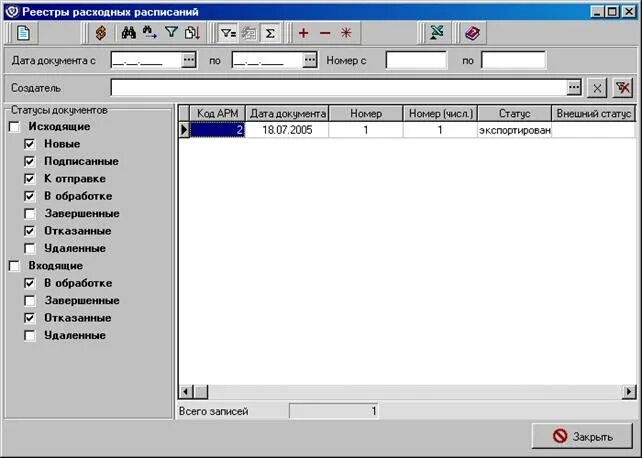Click the scroll right arrow of grid
This screenshot has width=642, height=458.
[628, 392]
